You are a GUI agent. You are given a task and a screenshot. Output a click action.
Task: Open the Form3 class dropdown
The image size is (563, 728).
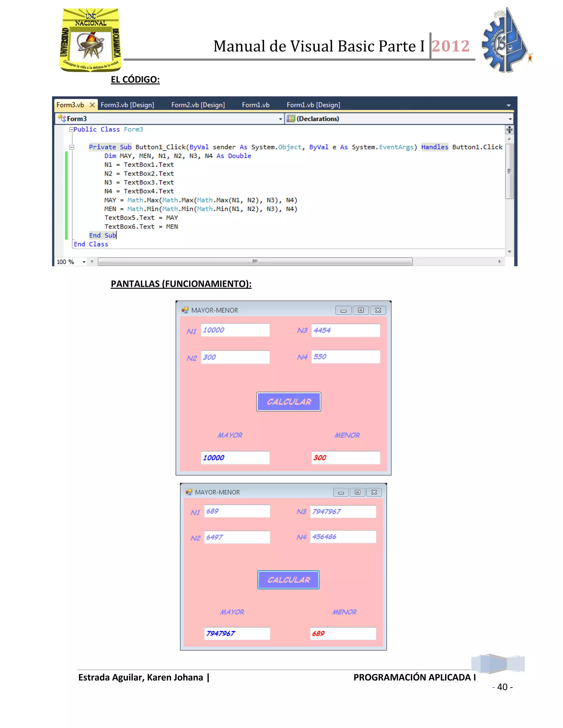(x=280, y=119)
